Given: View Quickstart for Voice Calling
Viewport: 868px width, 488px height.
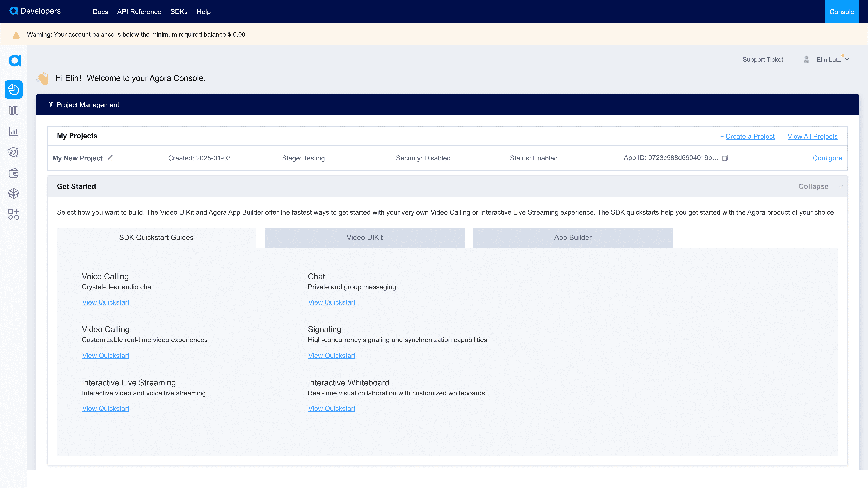Looking at the screenshot, I should point(106,302).
